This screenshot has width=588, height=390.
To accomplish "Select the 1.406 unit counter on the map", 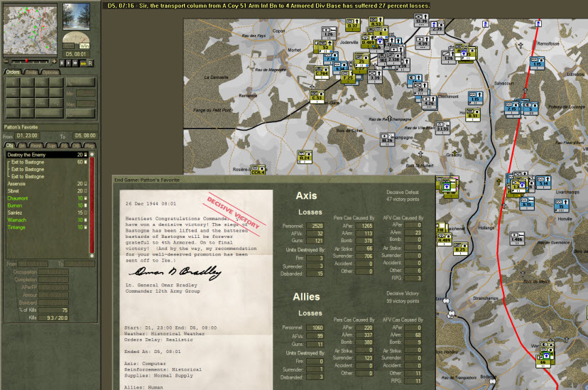I will coord(517,238).
